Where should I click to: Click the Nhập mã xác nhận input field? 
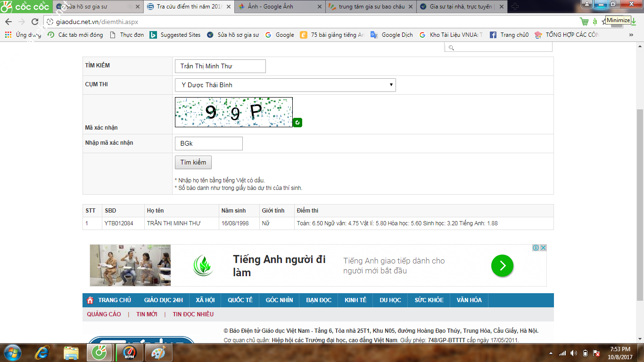click(x=208, y=143)
